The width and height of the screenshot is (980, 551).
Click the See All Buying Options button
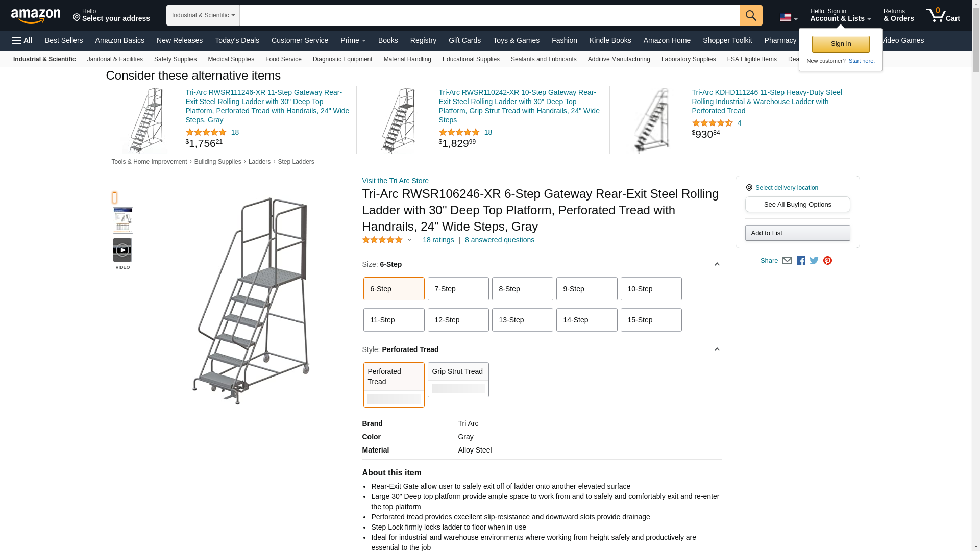(797, 205)
